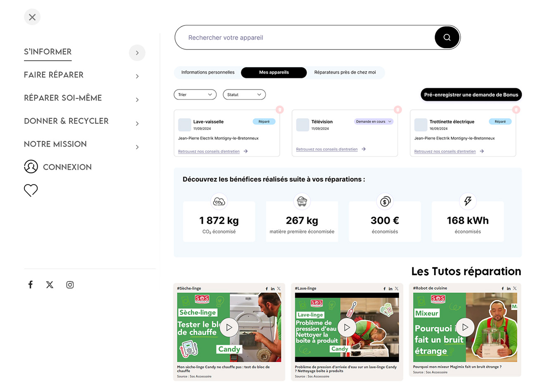Click the heart favorites icon
This screenshot has width=544, height=392.
coord(31,190)
